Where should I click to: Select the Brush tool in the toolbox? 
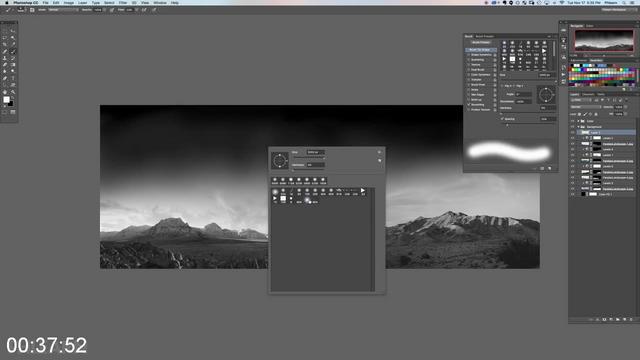tap(13, 51)
